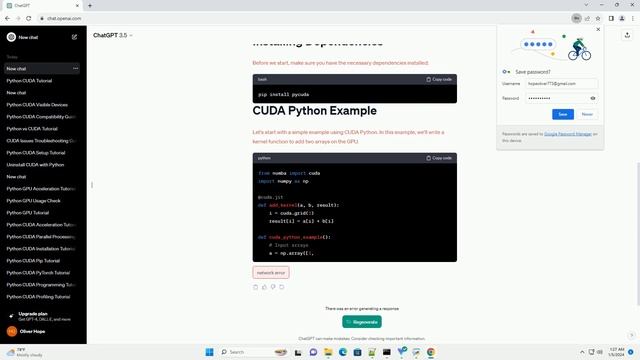Click Save in the password popup
This screenshot has width=640, height=360.
coord(563,114)
